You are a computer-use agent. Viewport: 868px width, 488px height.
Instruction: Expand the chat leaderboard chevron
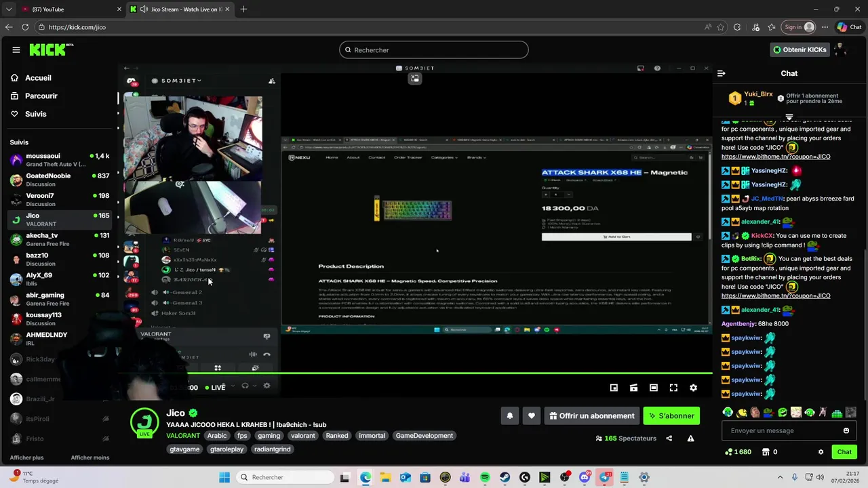(x=789, y=117)
